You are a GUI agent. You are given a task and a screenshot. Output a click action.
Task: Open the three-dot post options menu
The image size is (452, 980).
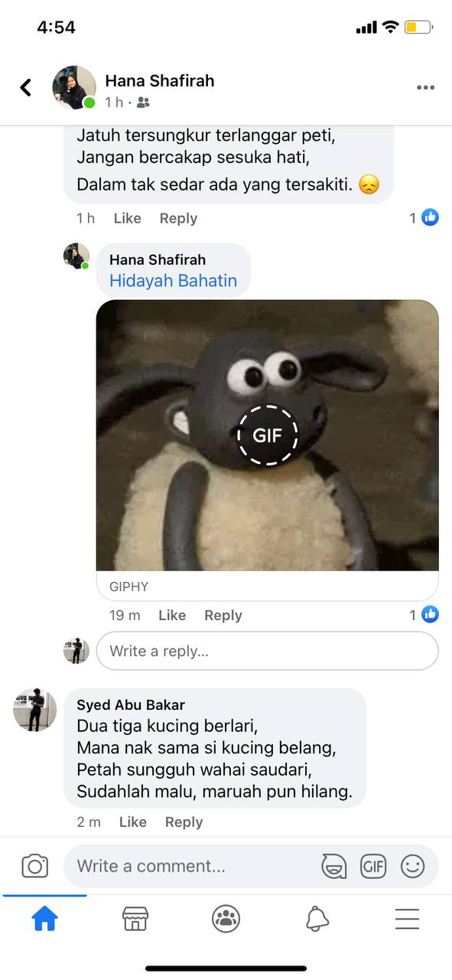tap(425, 88)
